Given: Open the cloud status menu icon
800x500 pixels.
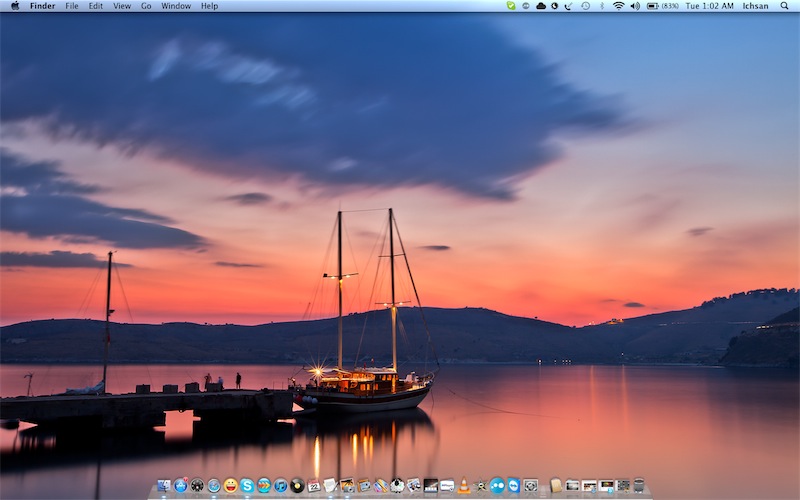Looking at the screenshot, I should pos(541,6).
